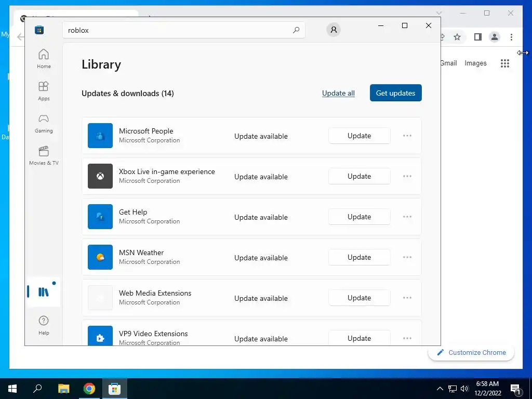
Task: Click the MSN Weather app icon
Action: click(x=100, y=257)
